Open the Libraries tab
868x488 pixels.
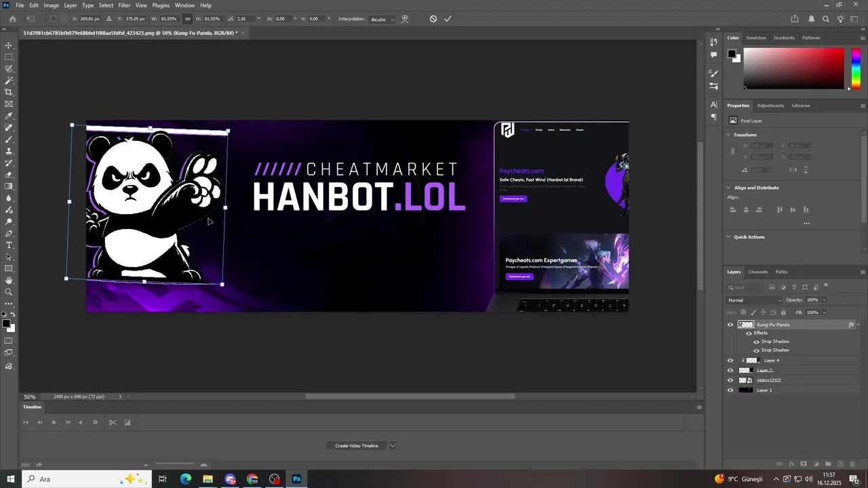tap(801, 106)
